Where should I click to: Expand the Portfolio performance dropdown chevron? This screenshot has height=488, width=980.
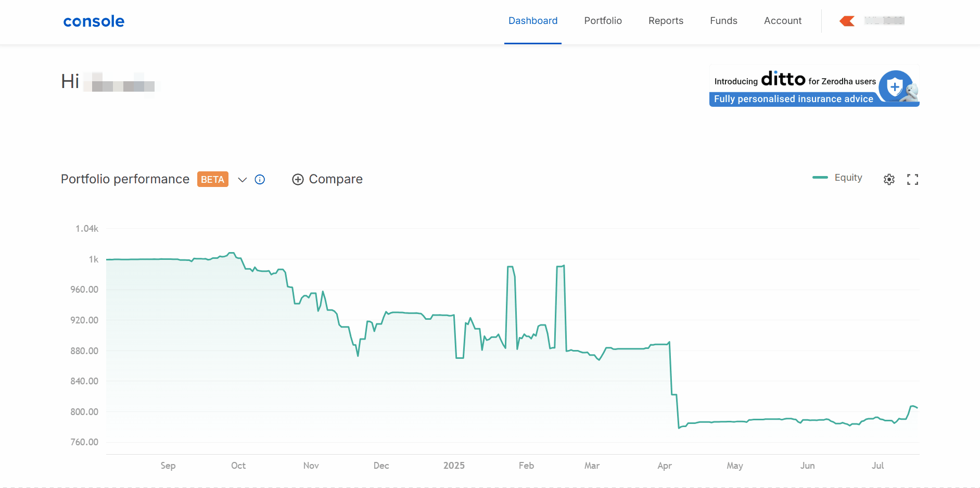tap(242, 180)
